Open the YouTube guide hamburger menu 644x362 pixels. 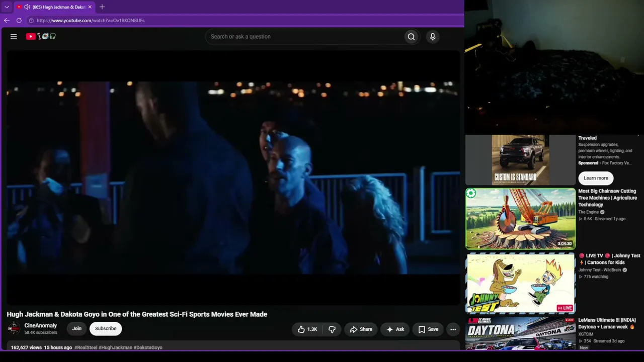click(x=14, y=36)
